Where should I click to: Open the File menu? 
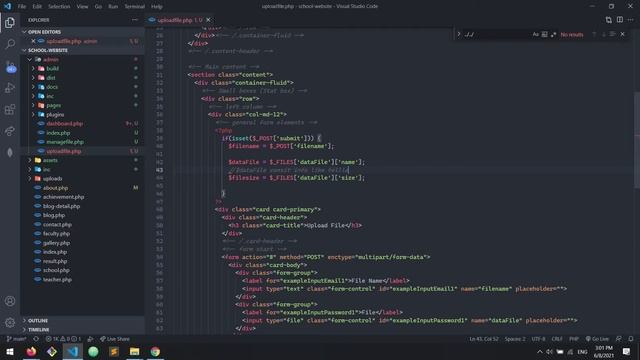(22, 6)
